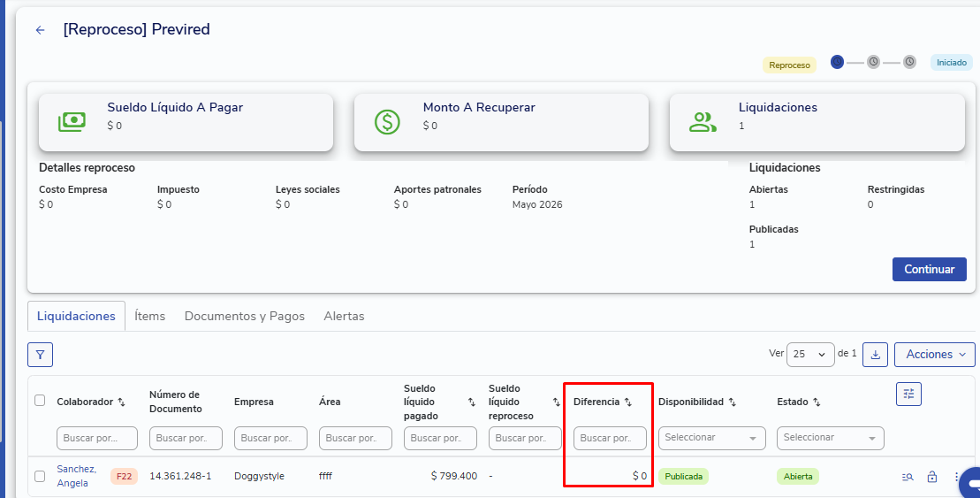Click the Reproceso yellow tag
The image size is (980, 498).
tap(789, 65)
